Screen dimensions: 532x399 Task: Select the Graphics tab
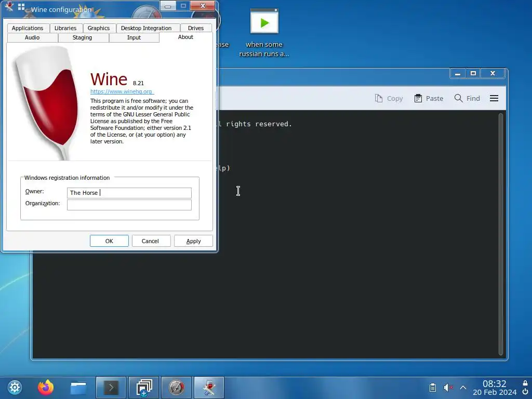tap(98, 28)
